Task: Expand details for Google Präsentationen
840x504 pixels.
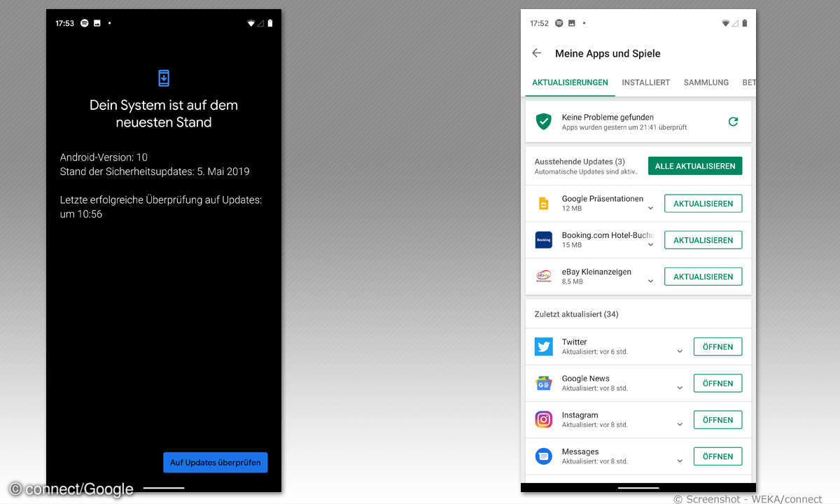Action: click(x=651, y=208)
